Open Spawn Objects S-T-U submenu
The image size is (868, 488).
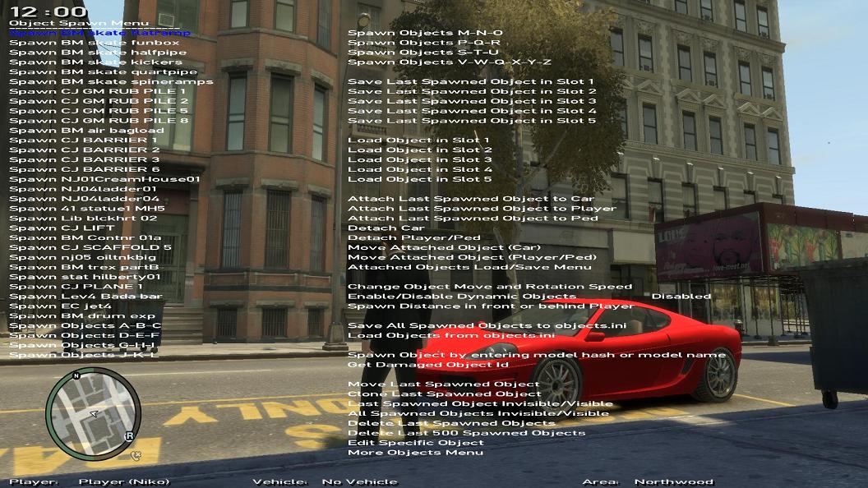pyautogui.click(x=423, y=53)
